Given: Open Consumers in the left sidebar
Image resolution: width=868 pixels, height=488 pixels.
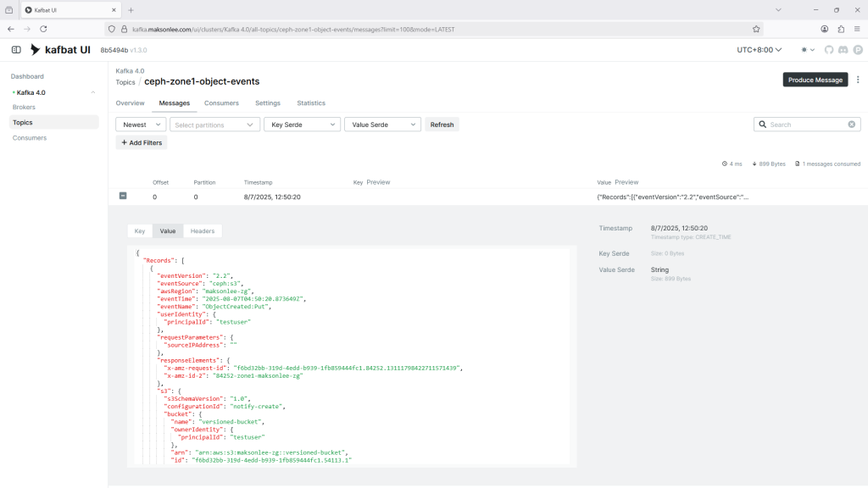Looking at the screenshot, I should [30, 138].
